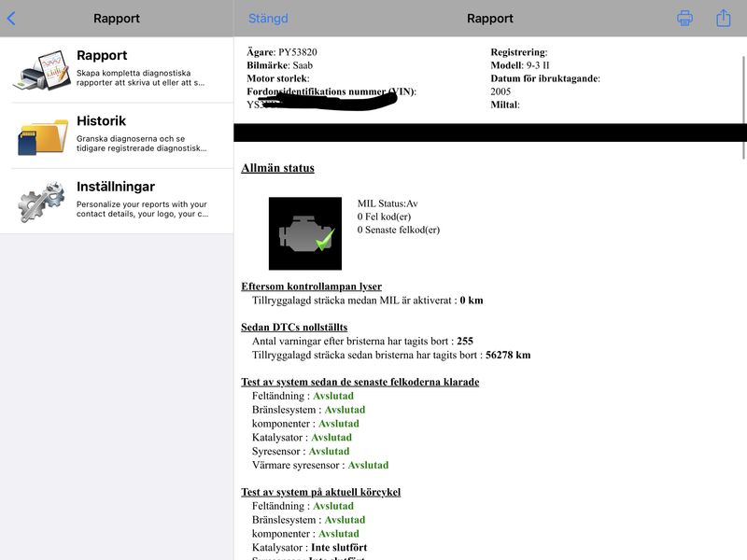Screen dimensions: 747x560
Task: Tap the printer icon in the top bar
Action: [x=684, y=18]
